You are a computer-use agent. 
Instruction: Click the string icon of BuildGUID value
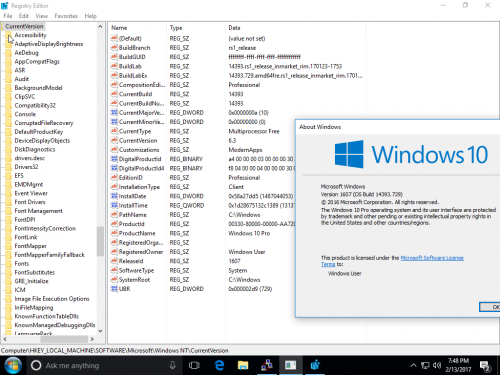tap(114, 57)
